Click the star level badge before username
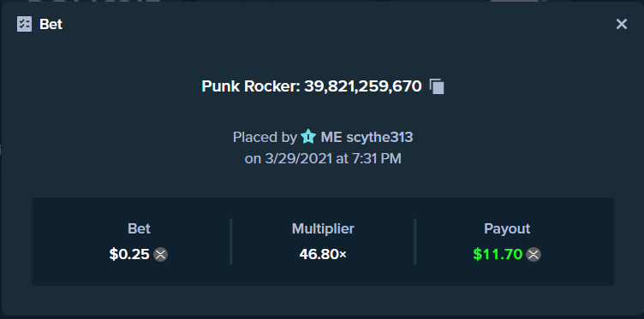Image resolution: width=644 pixels, height=319 pixels. 307,137
